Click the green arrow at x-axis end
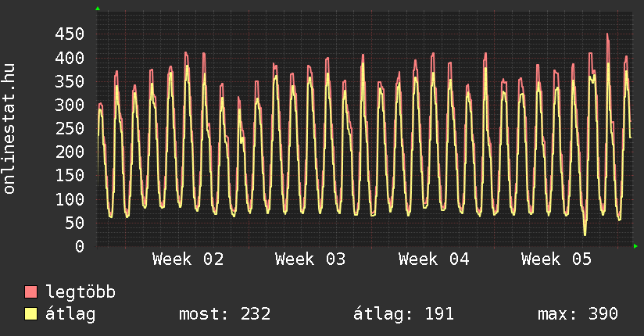Image resolution: width=644 pixels, height=336 pixels. 636,246
